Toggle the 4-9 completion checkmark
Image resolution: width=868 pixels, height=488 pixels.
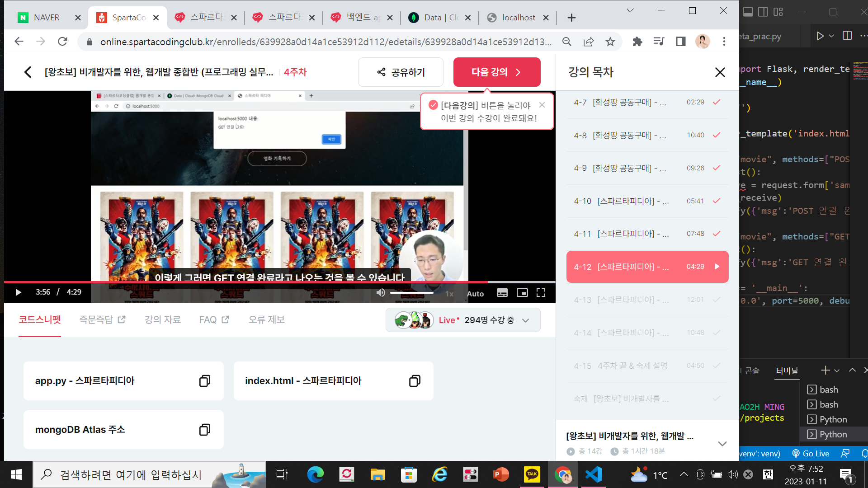point(717,168)
